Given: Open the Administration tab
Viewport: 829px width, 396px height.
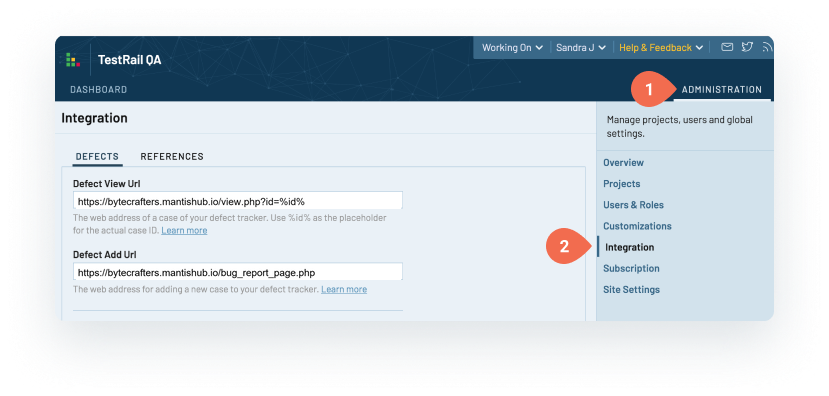Looking at the screenshot, I should coord(722,89).
